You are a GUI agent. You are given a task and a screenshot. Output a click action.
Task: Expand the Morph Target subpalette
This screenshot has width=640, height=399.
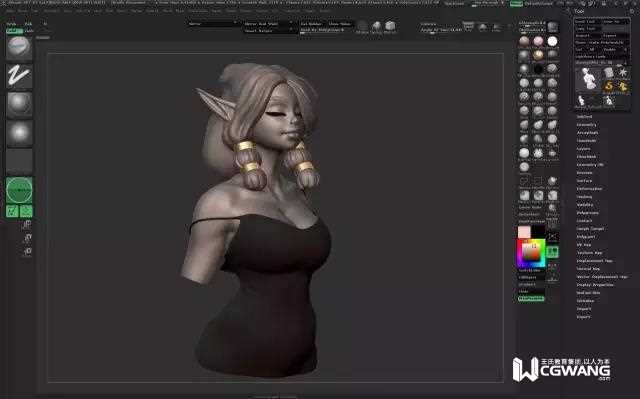590,229
